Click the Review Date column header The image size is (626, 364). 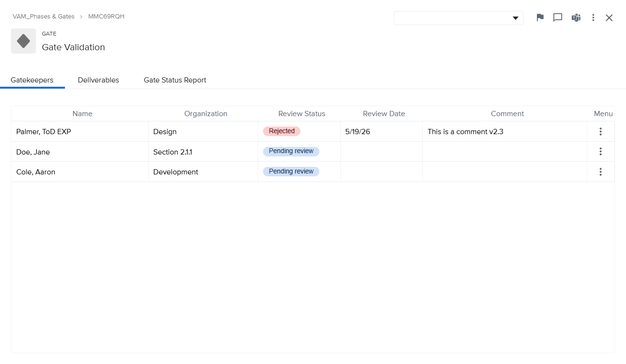point(384,114)
